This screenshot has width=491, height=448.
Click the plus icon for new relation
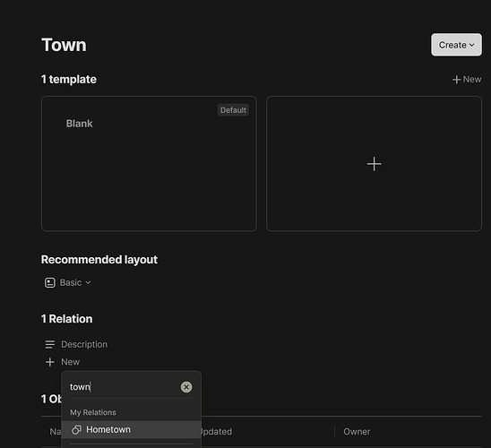[x=50, y=362]
